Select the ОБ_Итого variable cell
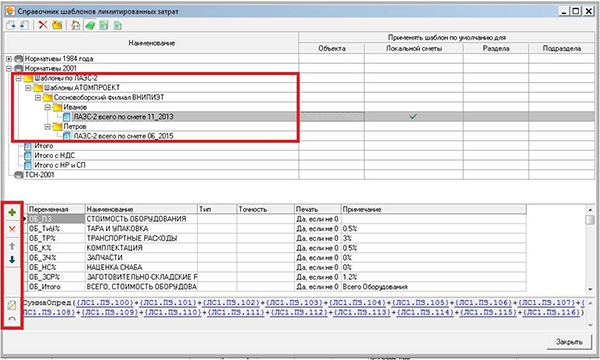 coord(56,287)
